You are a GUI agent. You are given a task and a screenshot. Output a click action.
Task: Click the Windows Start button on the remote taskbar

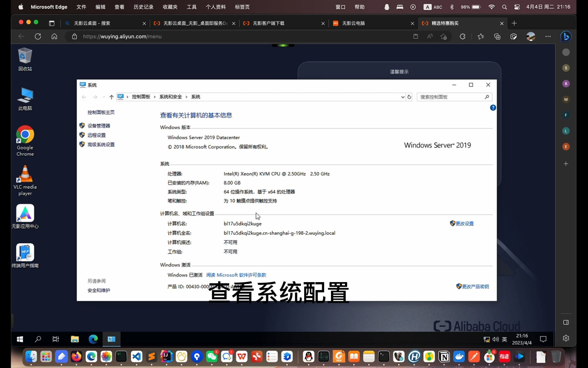[x=20, y=339]
